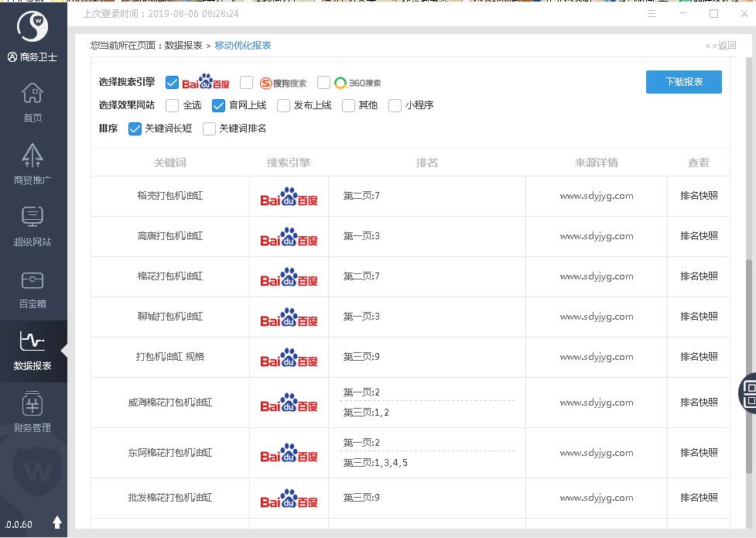Open the hamburger menu in title bar
The height and width of the screenshot is (538, 756).
pyautogui.click(x=652, y=14)
